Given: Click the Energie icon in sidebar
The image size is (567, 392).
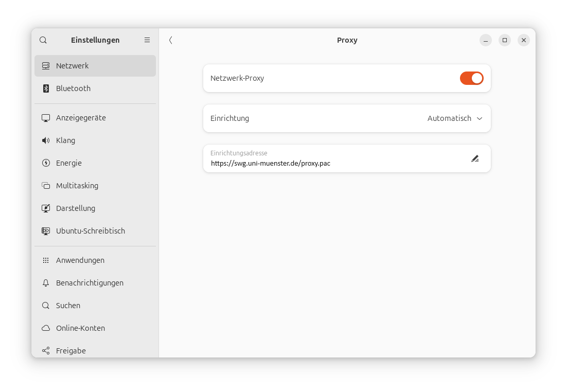Looking at the screenshot, I should [46, 163].
